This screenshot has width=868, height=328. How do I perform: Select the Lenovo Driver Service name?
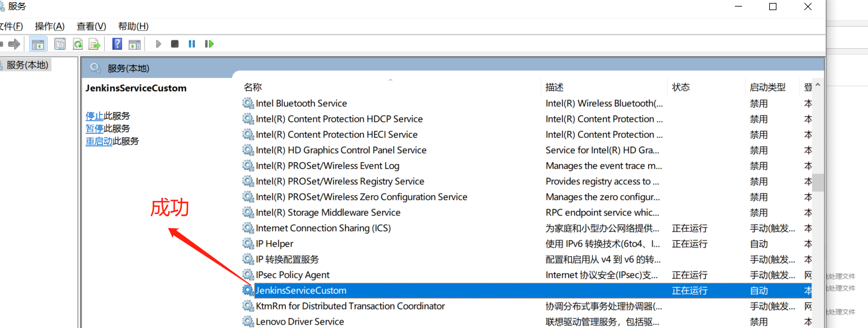click(x=300, y=321)
